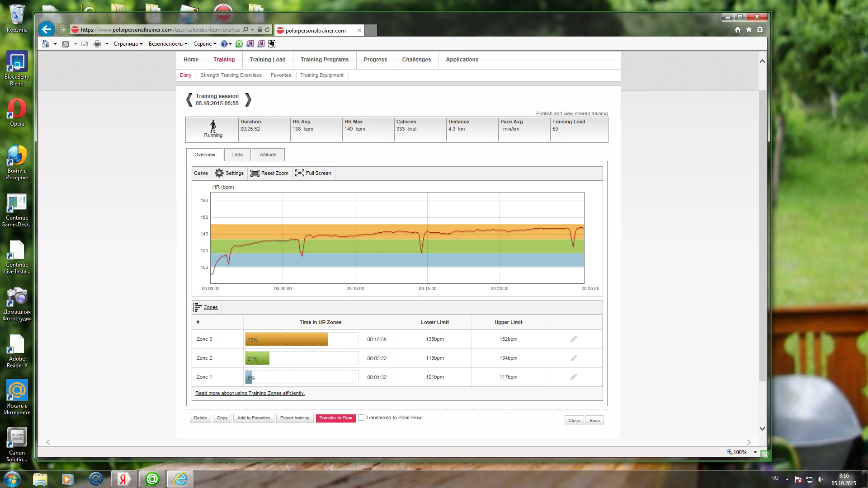Viewport: 868px width, 488px height.
Task: Open Internet Explorer favorites star icon
Action: pos(749,29)
